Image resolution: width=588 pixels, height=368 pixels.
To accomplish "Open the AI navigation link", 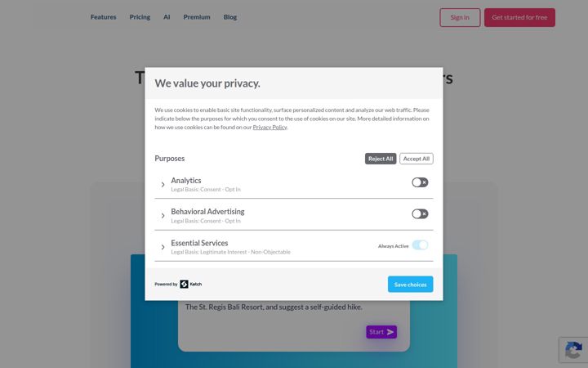I will coord(167,17).
